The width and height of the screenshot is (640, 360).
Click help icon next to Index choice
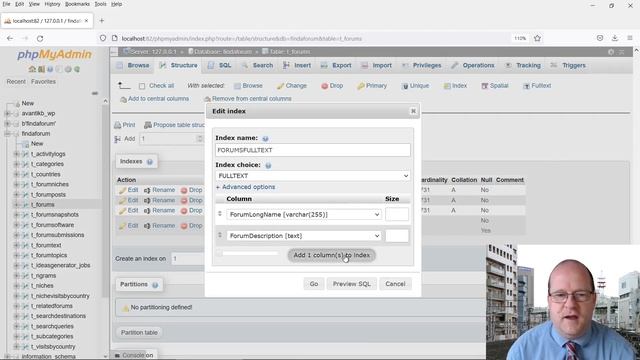(x=268, y=166)
